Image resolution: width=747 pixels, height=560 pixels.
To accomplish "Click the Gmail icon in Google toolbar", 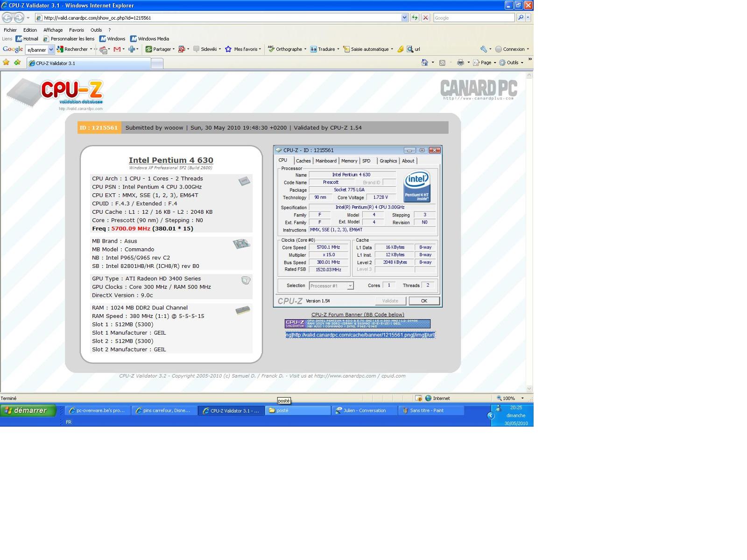I will click(x=117, y=49).
